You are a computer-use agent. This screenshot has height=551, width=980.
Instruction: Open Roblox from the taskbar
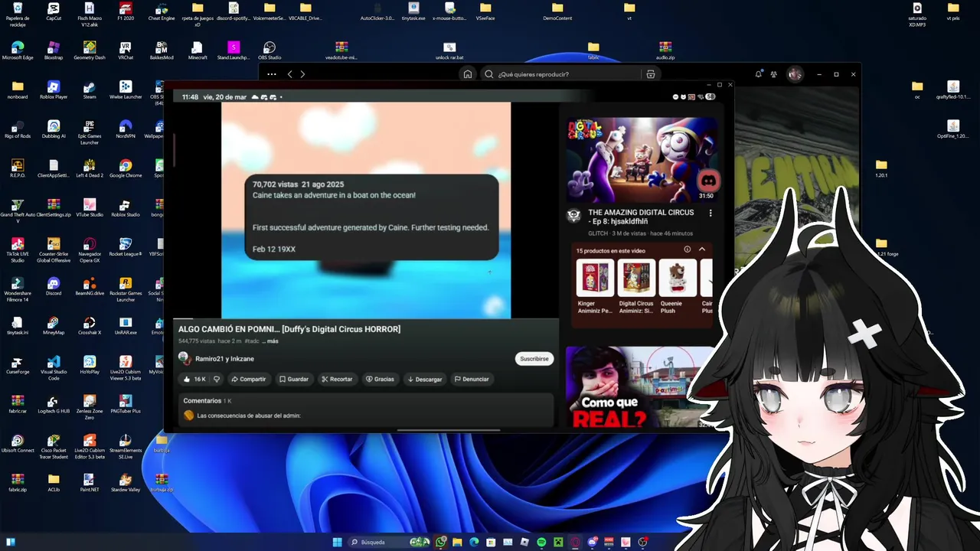pyautogui.click(x=524, y=542)
